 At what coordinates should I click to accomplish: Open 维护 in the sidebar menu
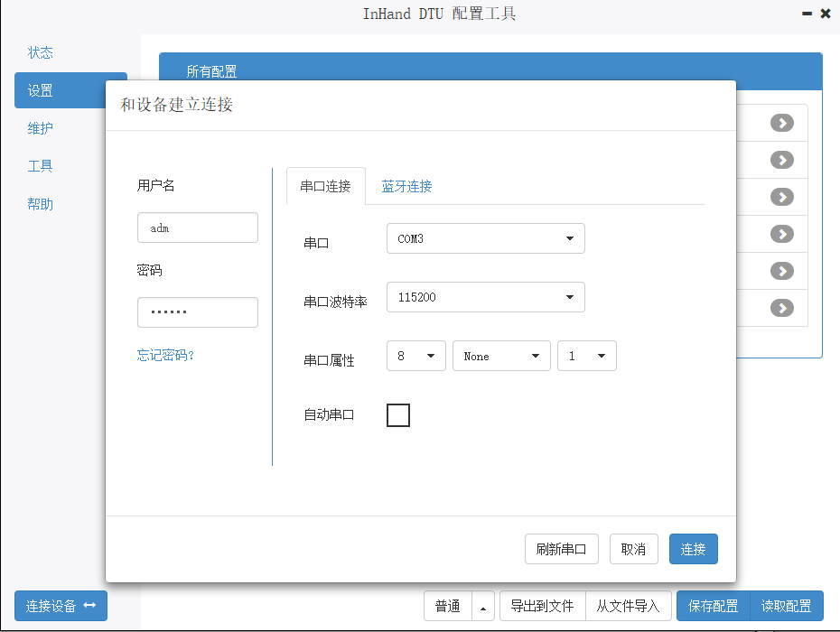coord(41,128)
